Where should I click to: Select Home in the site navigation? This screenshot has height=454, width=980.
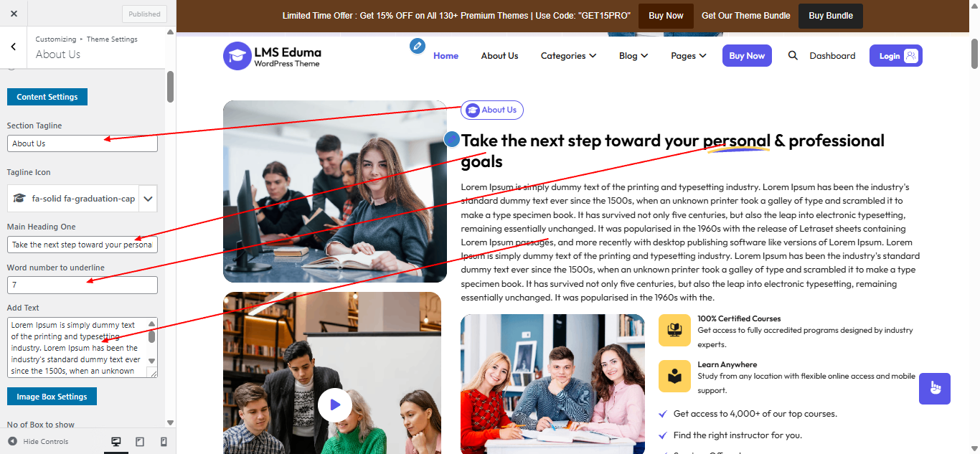coord(446,55)
